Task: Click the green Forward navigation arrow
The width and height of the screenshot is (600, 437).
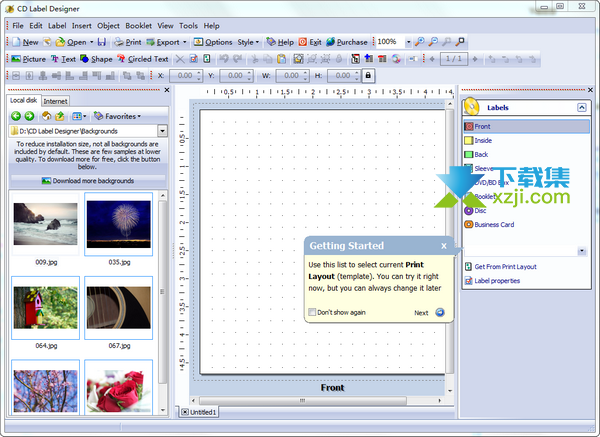Action: [29, 116]
